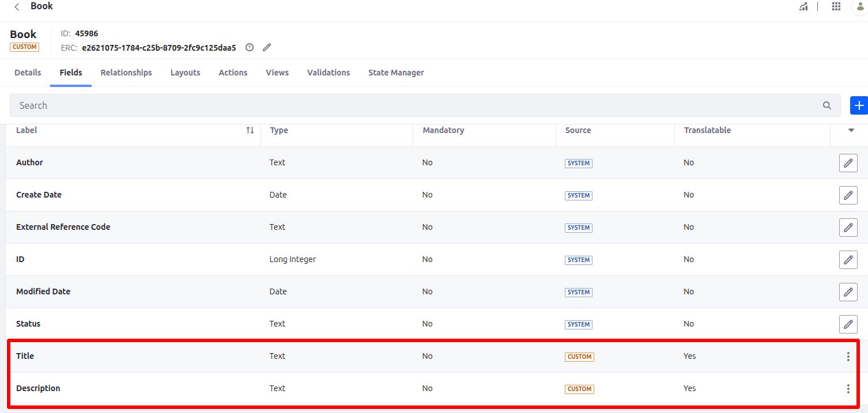Open column options caret at table right
The image size is (868, 413).
pyautogui.click(x=851, y=130)
